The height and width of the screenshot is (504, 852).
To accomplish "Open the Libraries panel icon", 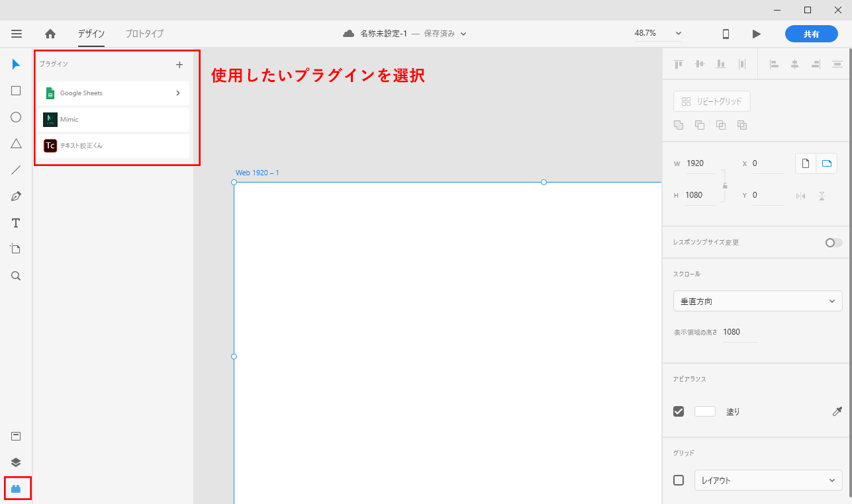I will coord(17,436).
